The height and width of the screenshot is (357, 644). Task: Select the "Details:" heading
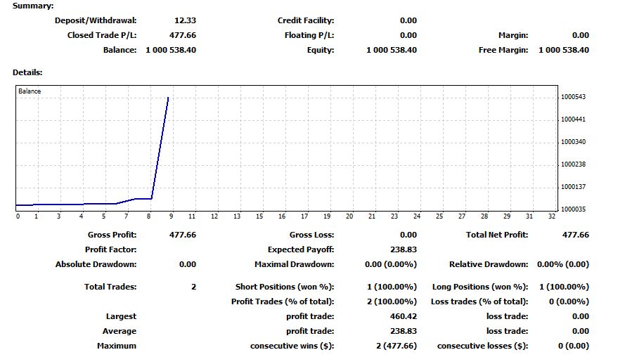tap(27, 72)
